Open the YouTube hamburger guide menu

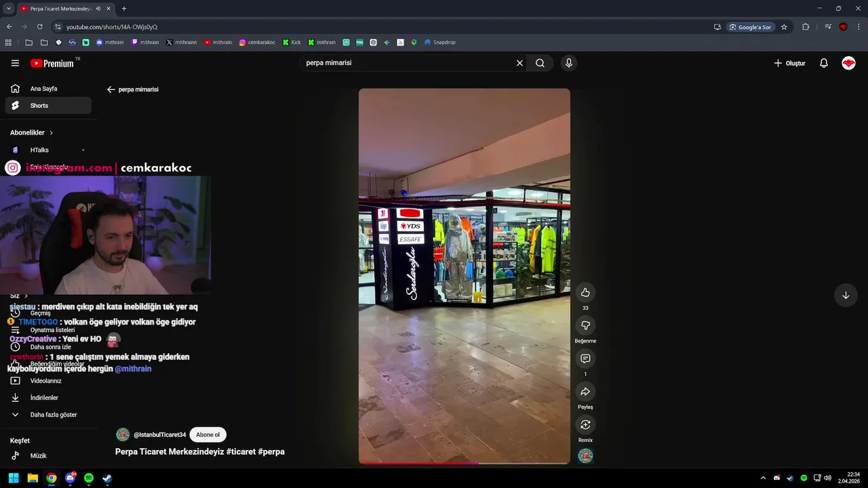pos(15,63)
